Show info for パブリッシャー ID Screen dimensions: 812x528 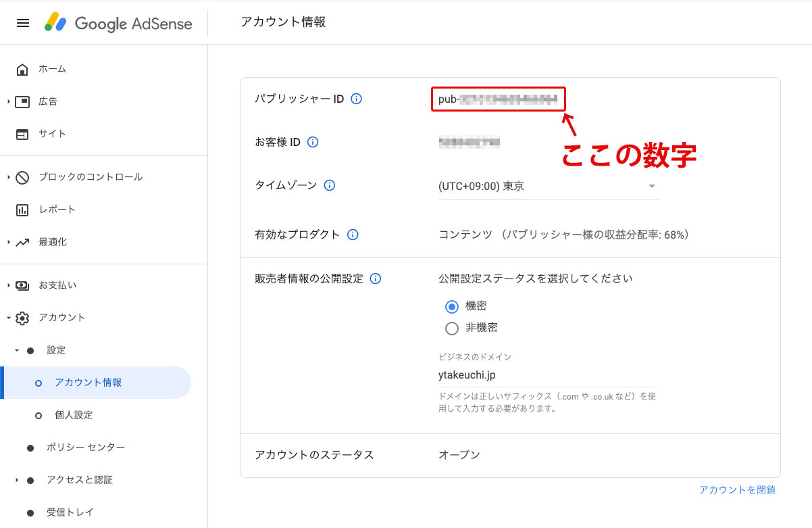(357, 99)
